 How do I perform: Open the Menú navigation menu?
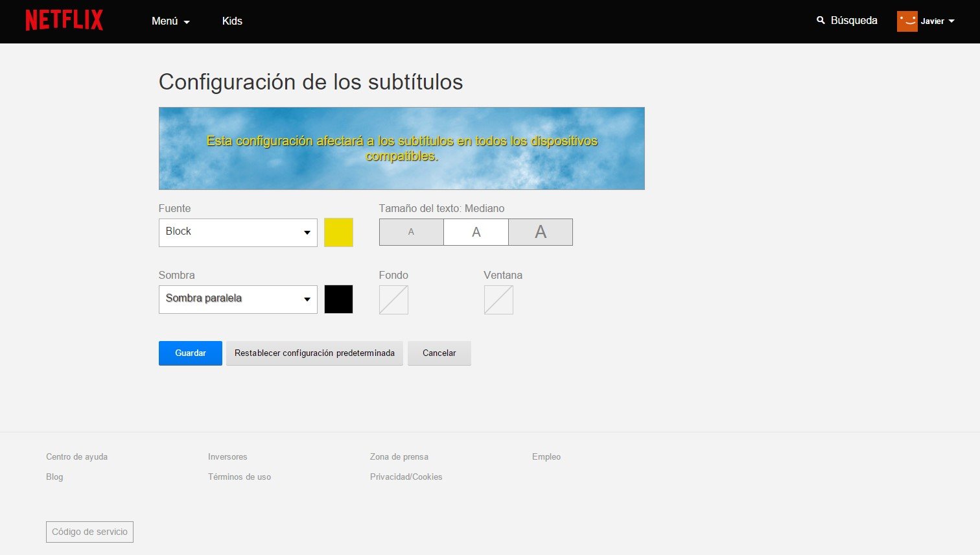(x=170, y=21)
